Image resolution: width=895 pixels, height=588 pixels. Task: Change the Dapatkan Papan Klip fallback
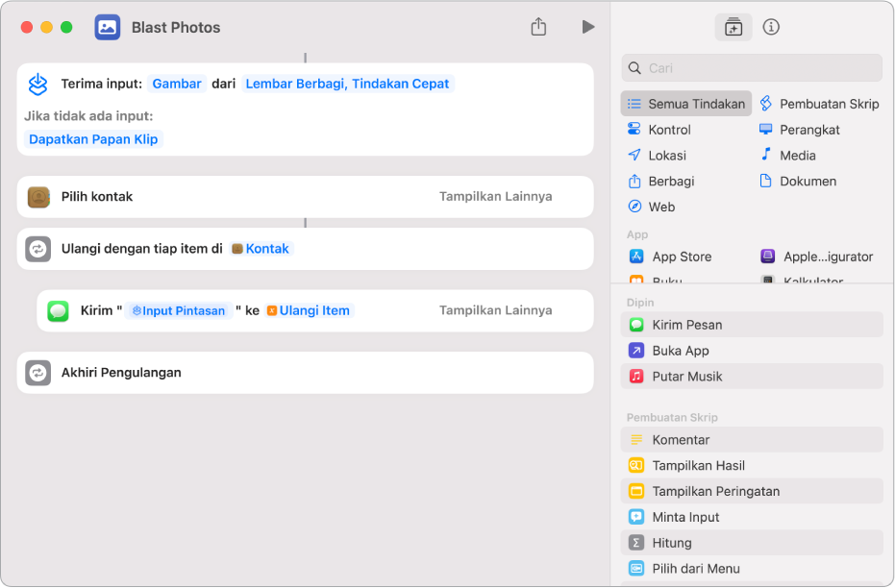coord(93,139)
